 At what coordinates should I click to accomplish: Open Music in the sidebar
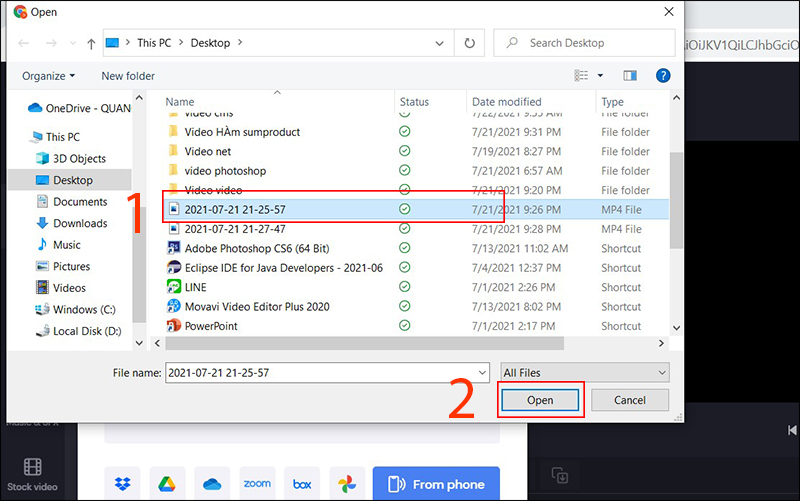[59, 245]
